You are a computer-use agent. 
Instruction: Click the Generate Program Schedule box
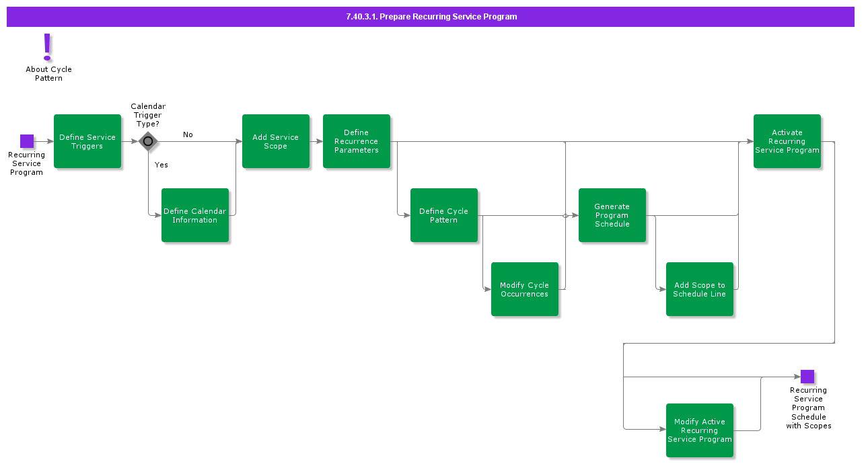pos(612,215)
